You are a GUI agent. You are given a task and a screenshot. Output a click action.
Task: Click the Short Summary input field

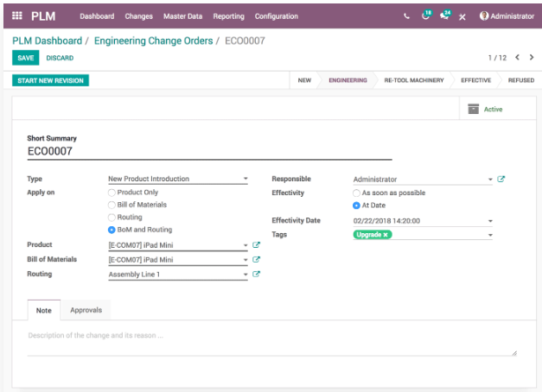(209, 152)
